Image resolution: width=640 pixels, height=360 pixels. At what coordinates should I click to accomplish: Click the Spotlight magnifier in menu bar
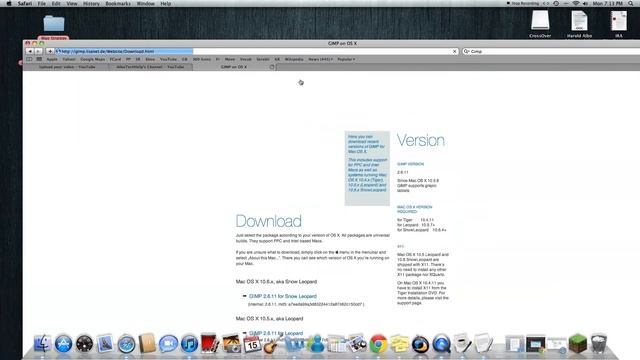(x=631, y=3)
